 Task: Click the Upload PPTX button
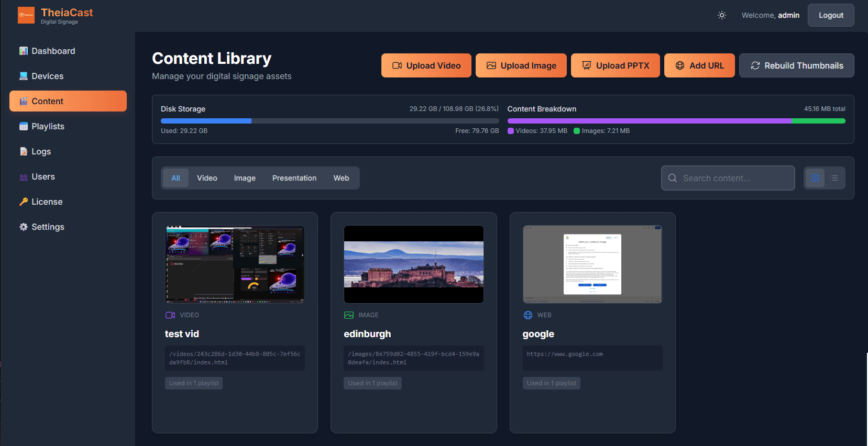point(616,65)
